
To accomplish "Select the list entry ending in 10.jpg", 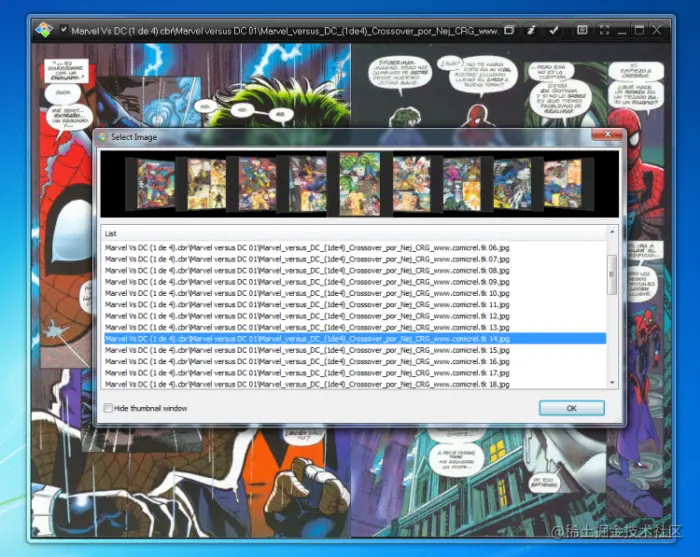I will [354, 293].
